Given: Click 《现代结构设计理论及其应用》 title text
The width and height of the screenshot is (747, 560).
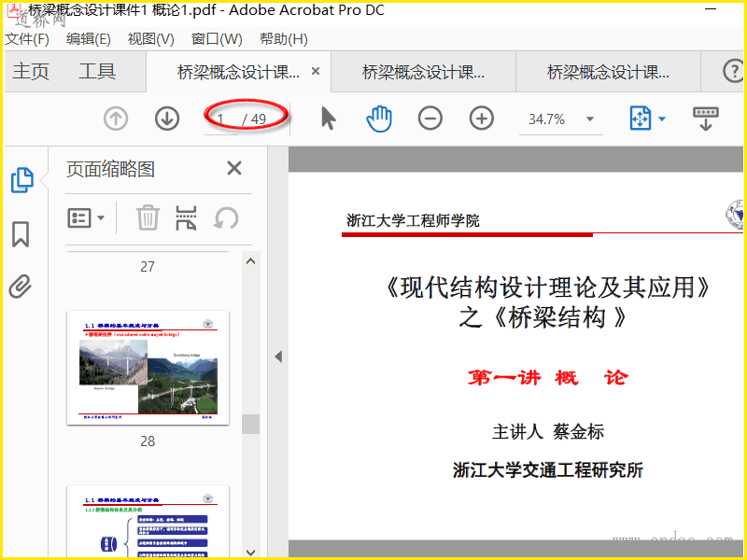Looking at the screenshot, I should (x=548, y=287).
